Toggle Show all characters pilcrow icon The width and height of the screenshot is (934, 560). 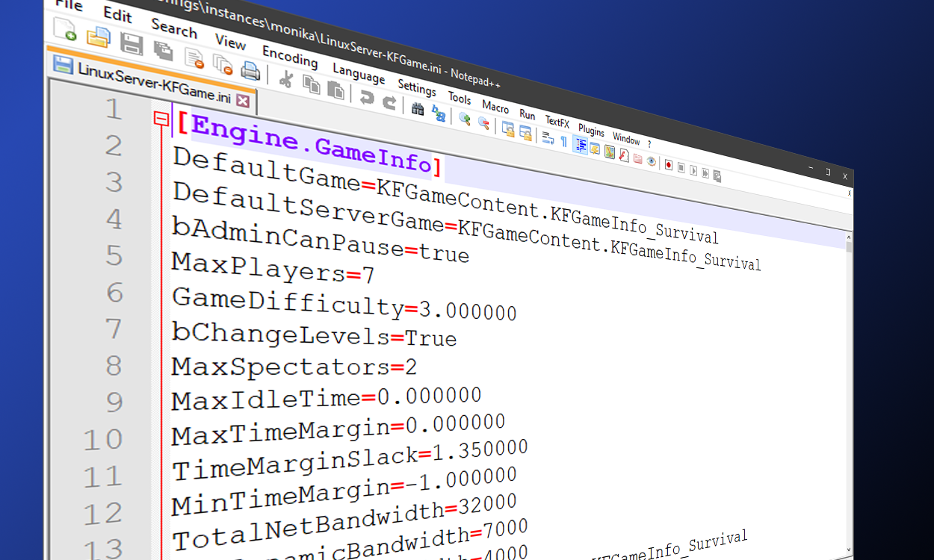(x=563, y=141)
